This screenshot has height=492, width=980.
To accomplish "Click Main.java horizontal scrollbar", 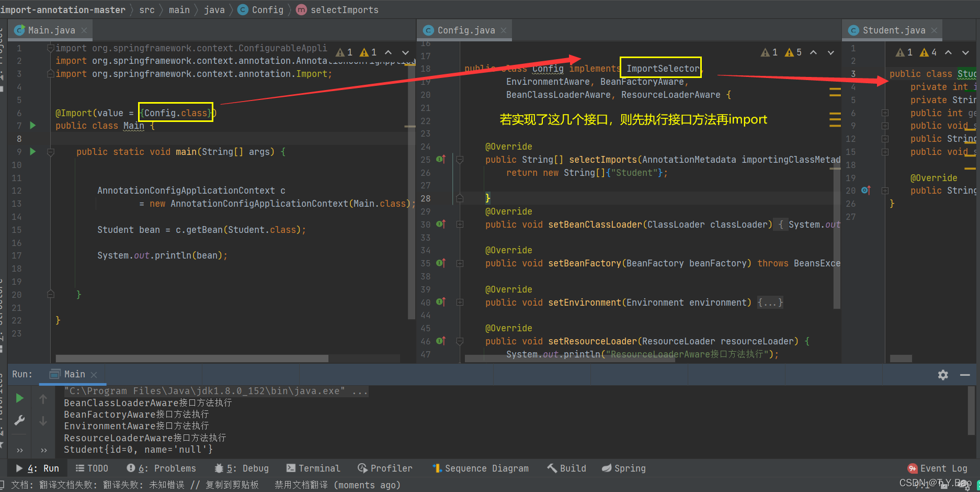I will (x=192, y=359).
